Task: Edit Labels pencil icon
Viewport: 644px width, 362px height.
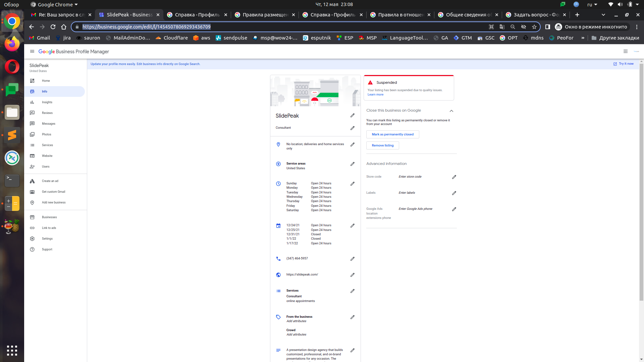Action: click(454, 193)
